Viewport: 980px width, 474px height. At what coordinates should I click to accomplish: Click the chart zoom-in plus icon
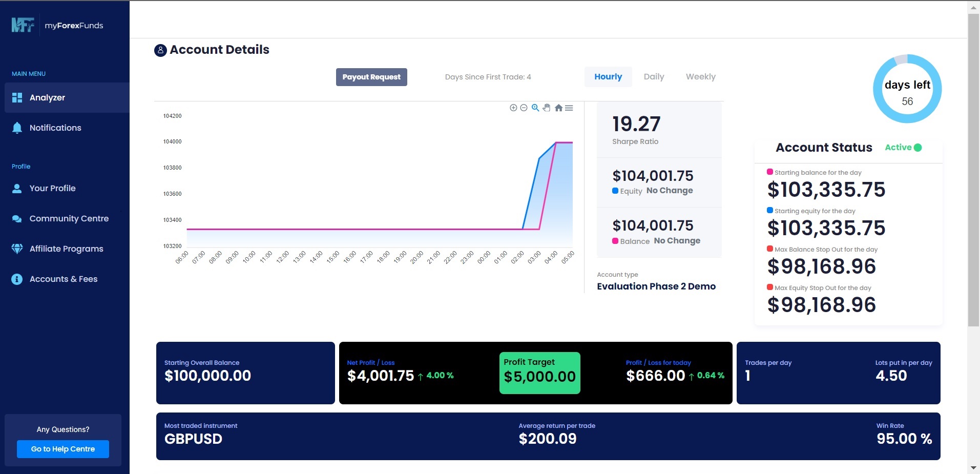pos(513,108)
